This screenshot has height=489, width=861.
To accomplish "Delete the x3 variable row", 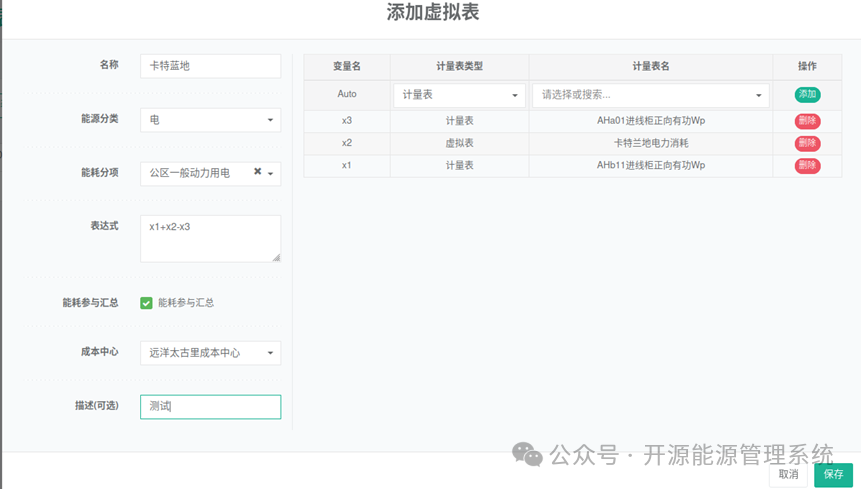I will click(x=807, y=121).
